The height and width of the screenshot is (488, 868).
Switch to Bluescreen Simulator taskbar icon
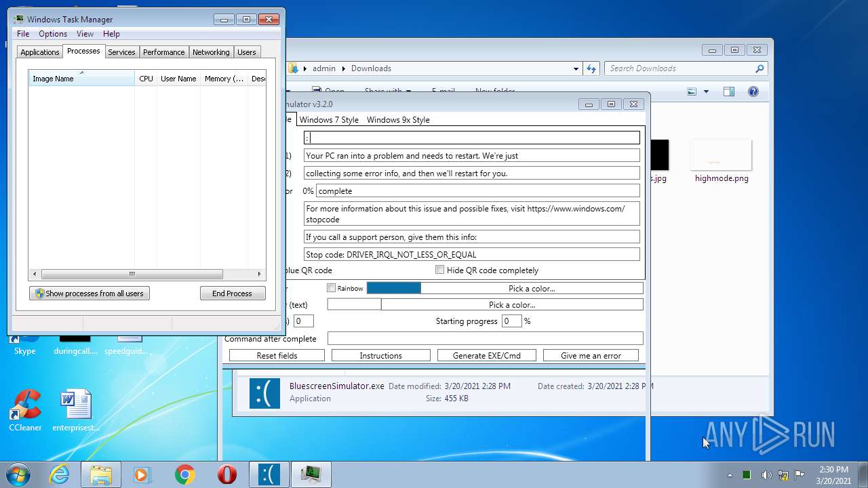pos(269,474)
